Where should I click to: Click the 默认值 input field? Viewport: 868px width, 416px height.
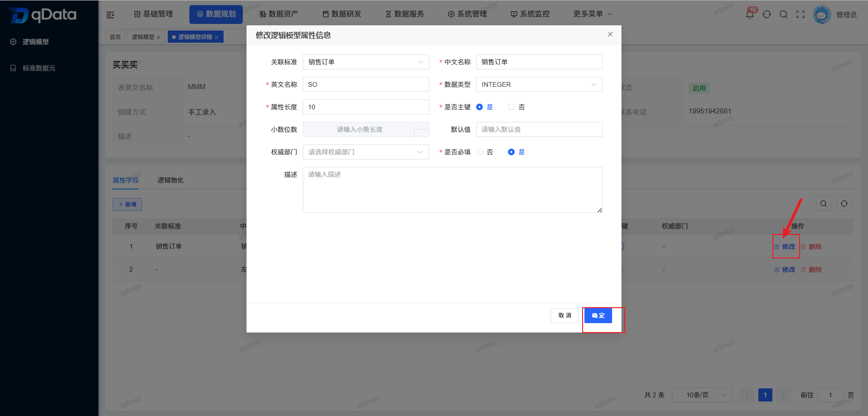[539, 129]
